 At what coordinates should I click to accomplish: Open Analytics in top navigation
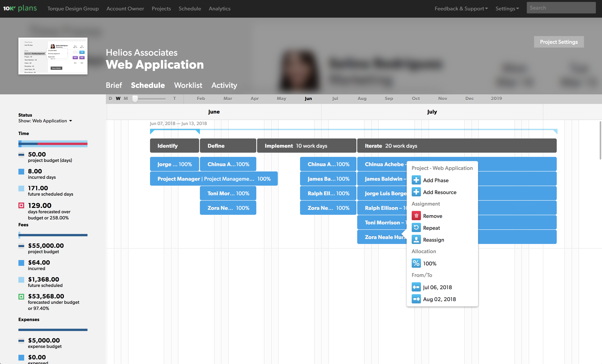tap(219, 9)
